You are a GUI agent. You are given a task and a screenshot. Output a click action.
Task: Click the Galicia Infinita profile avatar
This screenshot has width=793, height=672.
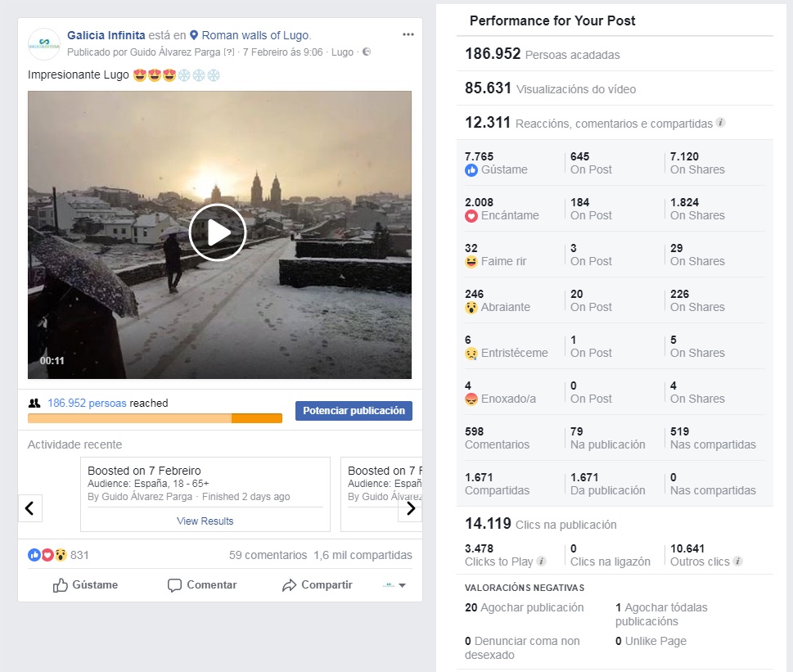point(44,44)
